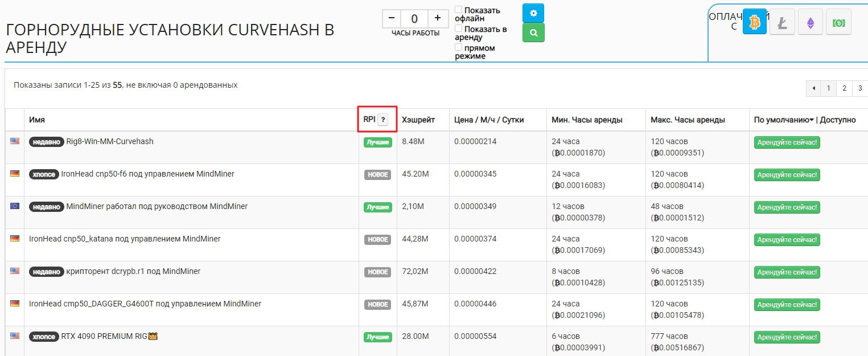
Task: Open 'RTX 4090 PREMIUM RIG' link
Action: pos(104,336)
